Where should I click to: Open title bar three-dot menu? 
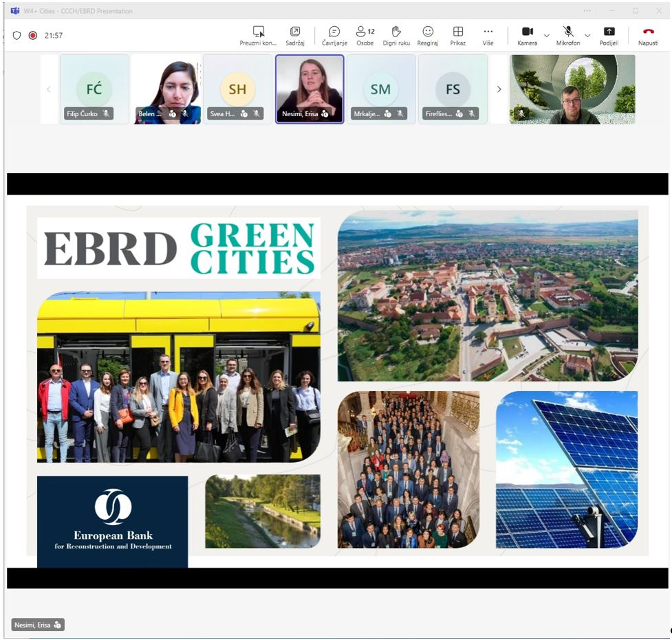[587, 10]
